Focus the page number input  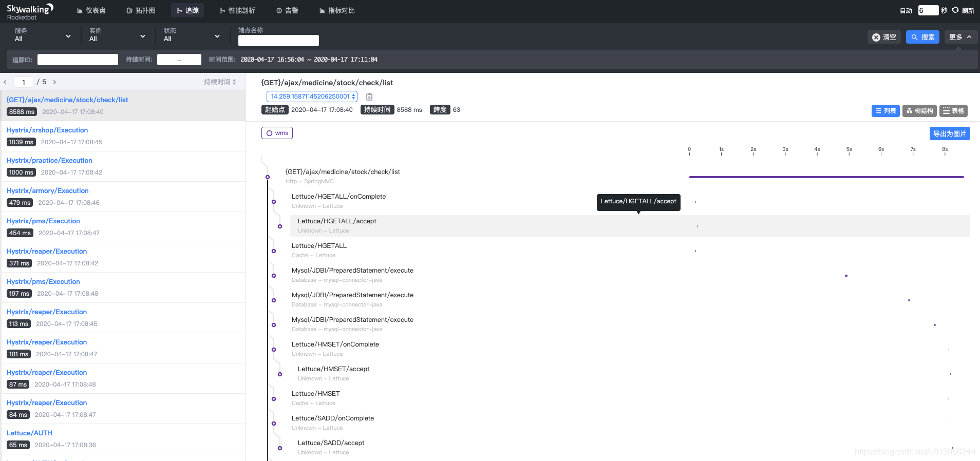[x=24, y=82]
